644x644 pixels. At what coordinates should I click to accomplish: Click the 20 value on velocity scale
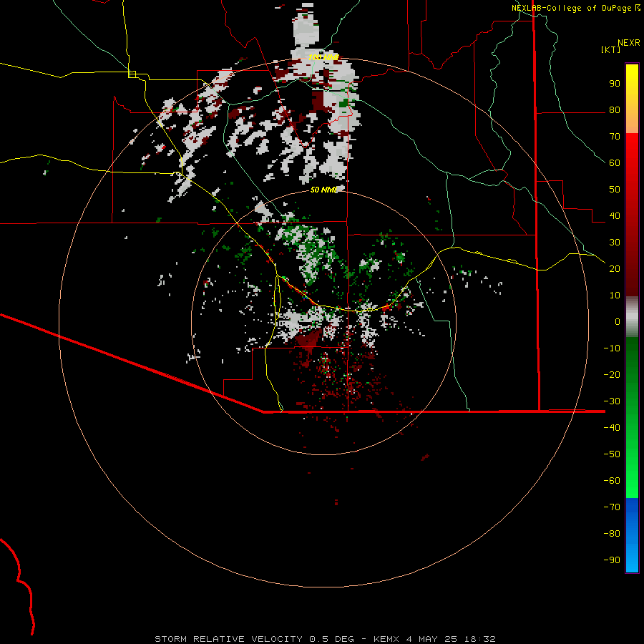tap(615, 268)
